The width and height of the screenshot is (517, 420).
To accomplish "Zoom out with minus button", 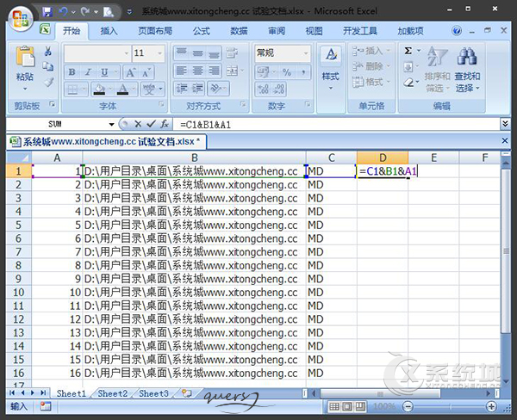I will (408, 407).
